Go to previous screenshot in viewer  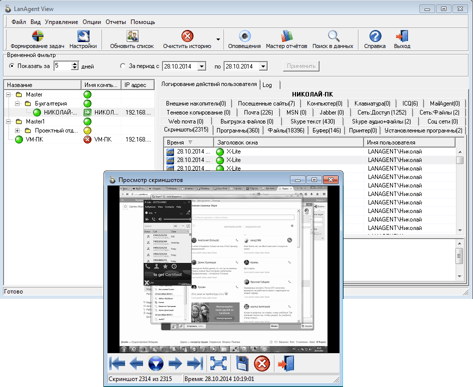136,363
